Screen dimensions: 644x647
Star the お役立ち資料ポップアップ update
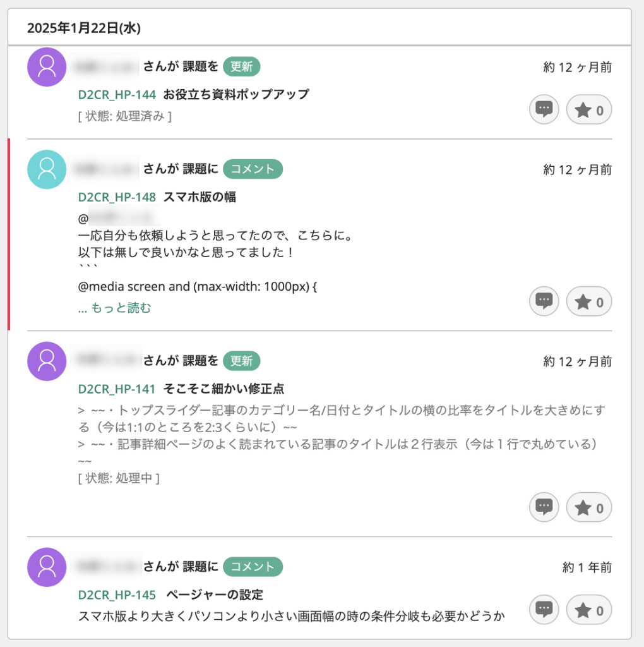(x=589, y=111)
